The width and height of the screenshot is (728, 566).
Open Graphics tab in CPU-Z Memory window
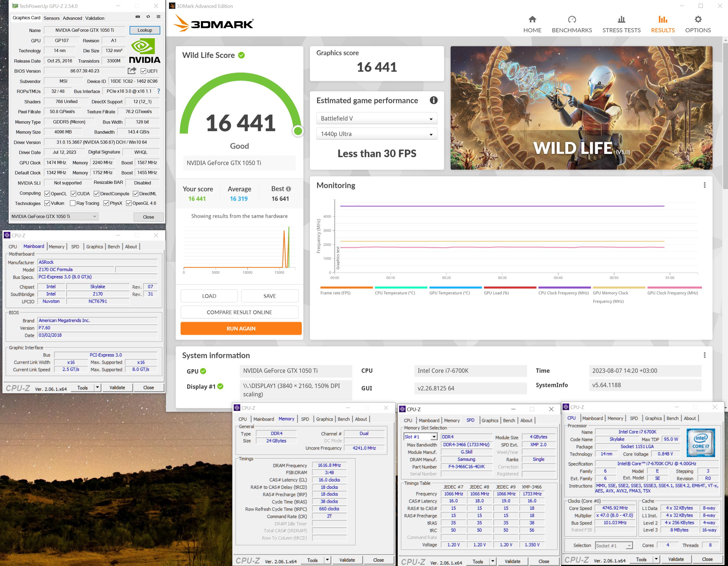pos(324,419)
